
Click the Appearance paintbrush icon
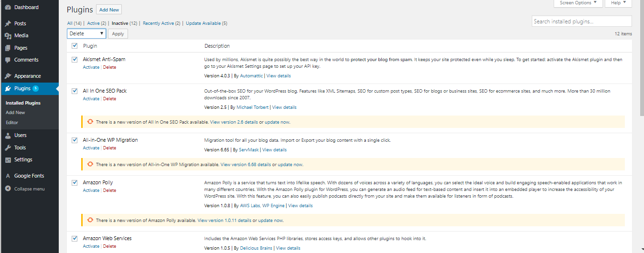(x=8, y=76)
